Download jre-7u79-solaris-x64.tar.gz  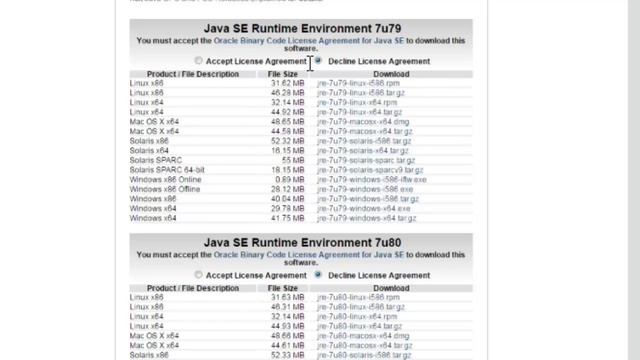(x=362, y=151)
